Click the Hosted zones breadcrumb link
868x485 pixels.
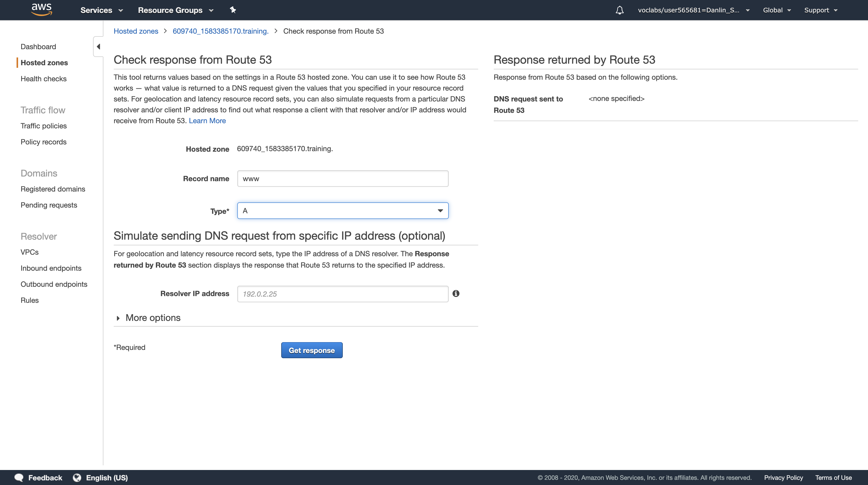(x=136, y=31)
